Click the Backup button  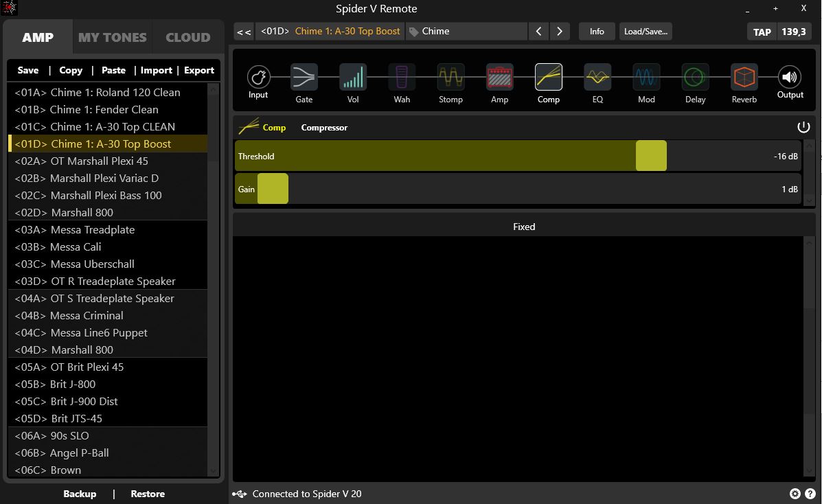coord(80,494)
